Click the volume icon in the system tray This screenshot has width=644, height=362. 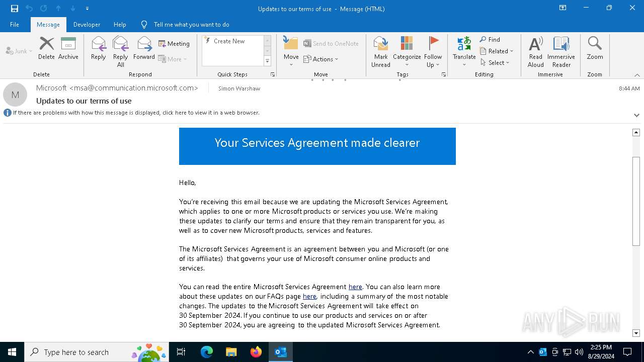(x=579, y=352)
